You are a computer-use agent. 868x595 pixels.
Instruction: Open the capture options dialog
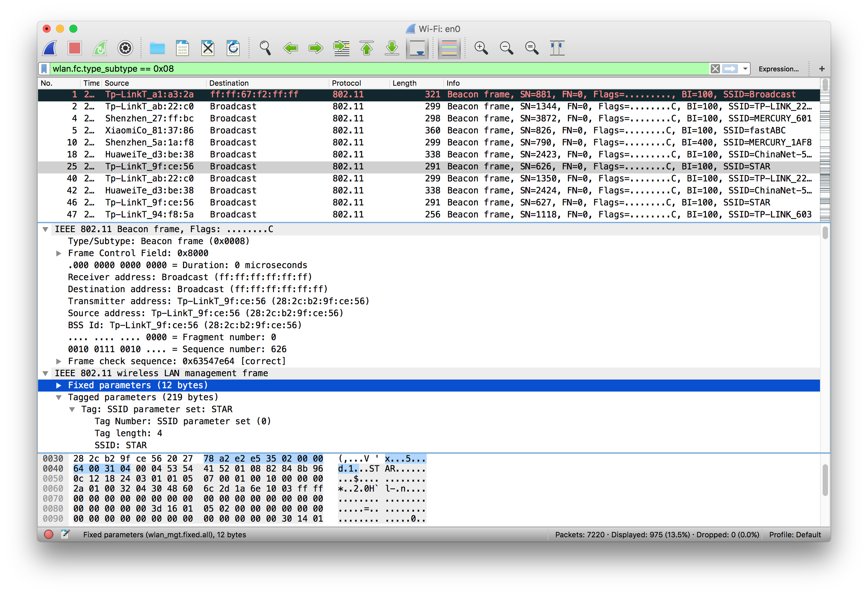coord(125,48)
